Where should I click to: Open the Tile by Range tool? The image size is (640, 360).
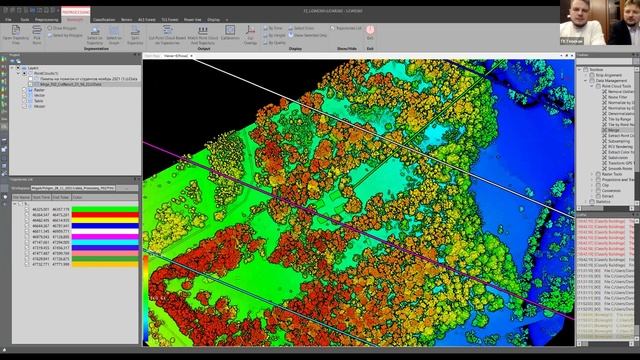click(616, 119)
